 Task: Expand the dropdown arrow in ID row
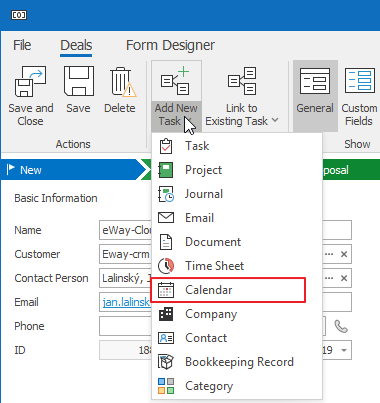tap(344, 350)
